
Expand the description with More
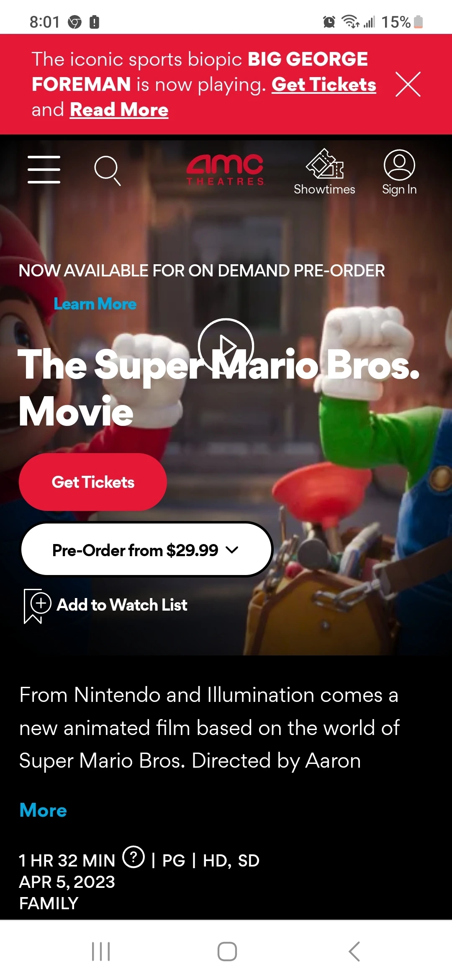43,810
